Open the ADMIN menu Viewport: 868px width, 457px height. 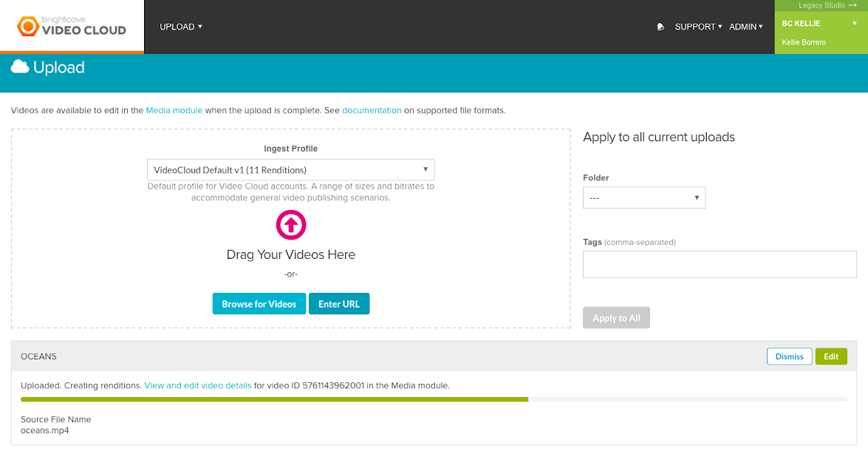click(745, 27)
